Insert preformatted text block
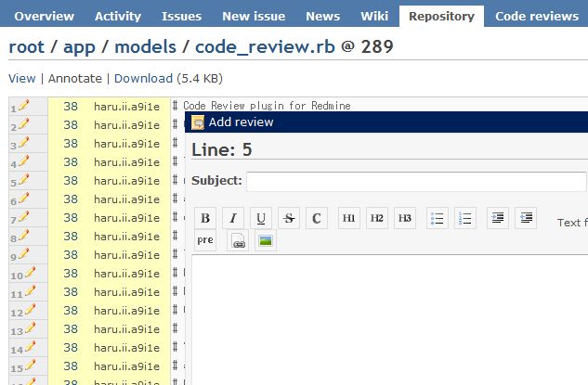Image resolution: width=588 pixels, height=385 pixels. (x=205, y=240)
